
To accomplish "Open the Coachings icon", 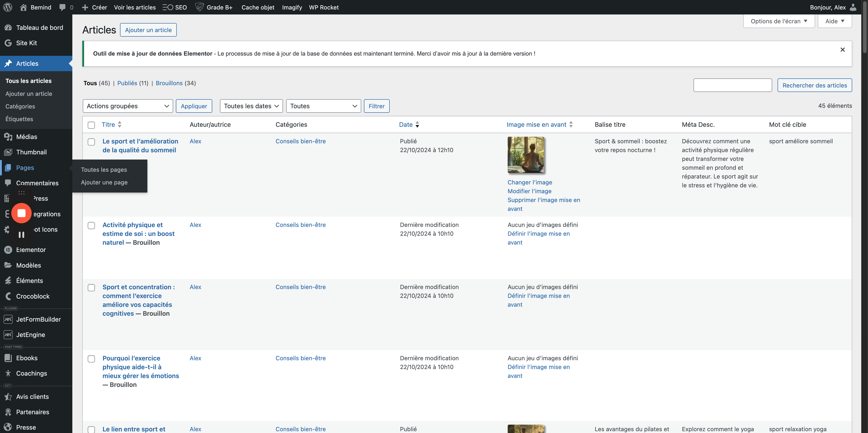I will pos(8,373).
